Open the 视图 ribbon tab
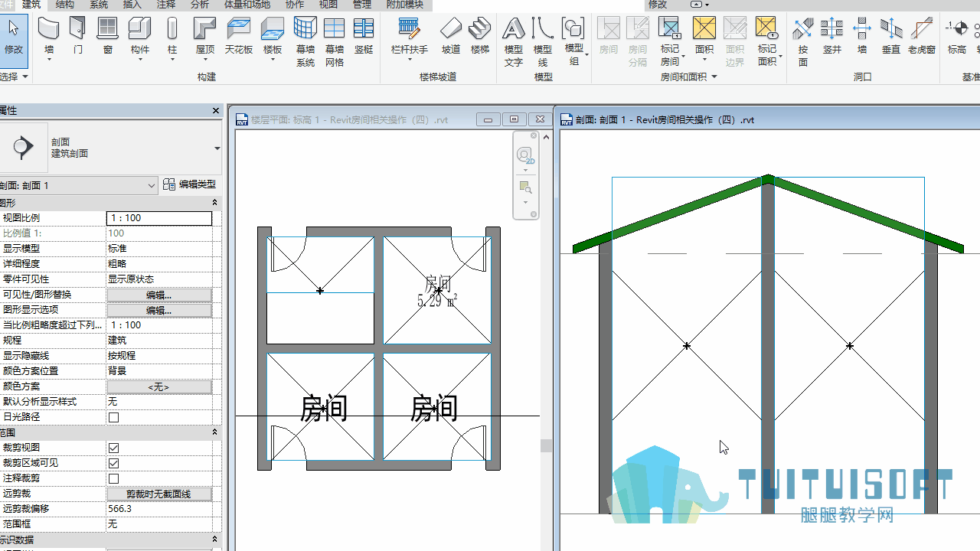980x551 pixels. click(x=328, y=5)
